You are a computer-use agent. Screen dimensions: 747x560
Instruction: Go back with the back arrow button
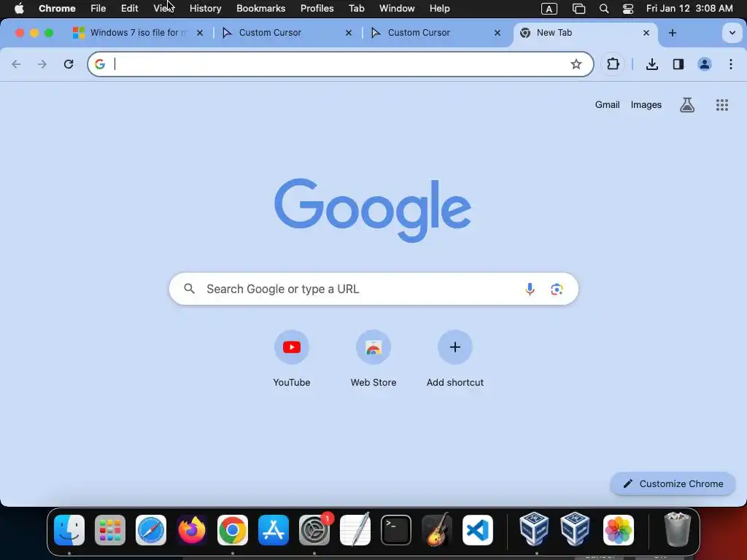click(16, 64)
